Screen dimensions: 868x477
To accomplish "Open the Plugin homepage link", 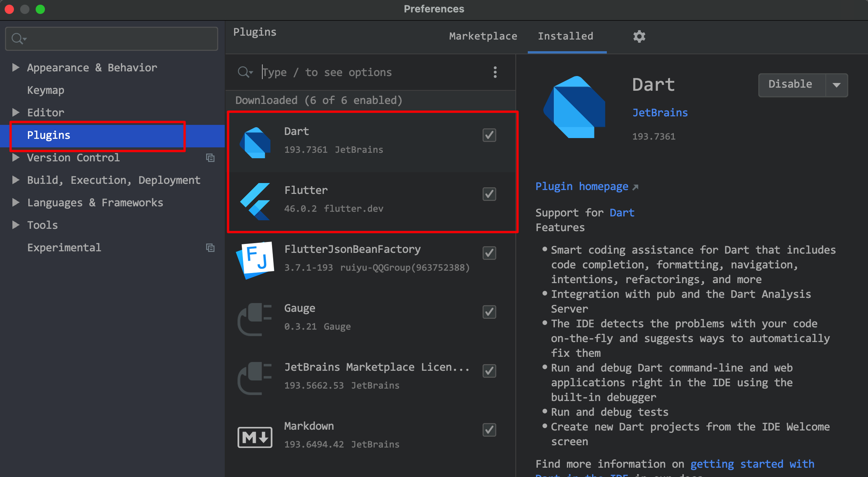I will click(582, 187).
